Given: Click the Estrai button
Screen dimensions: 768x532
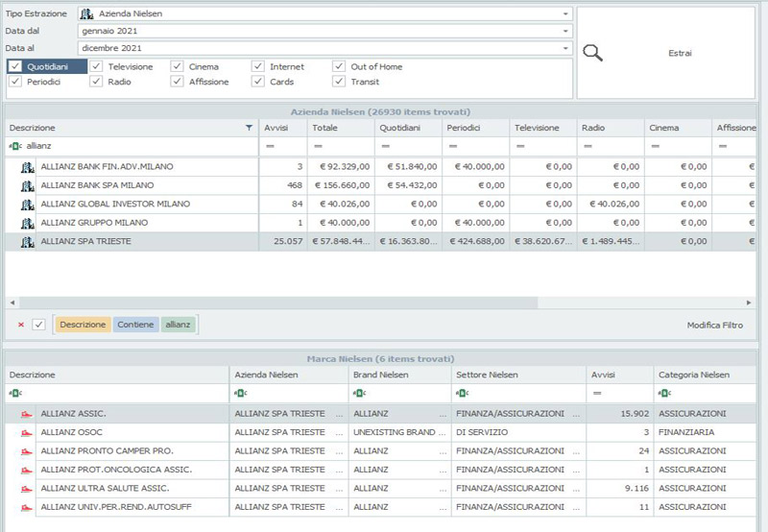Looking at the screenshot, I should (679, 54).
